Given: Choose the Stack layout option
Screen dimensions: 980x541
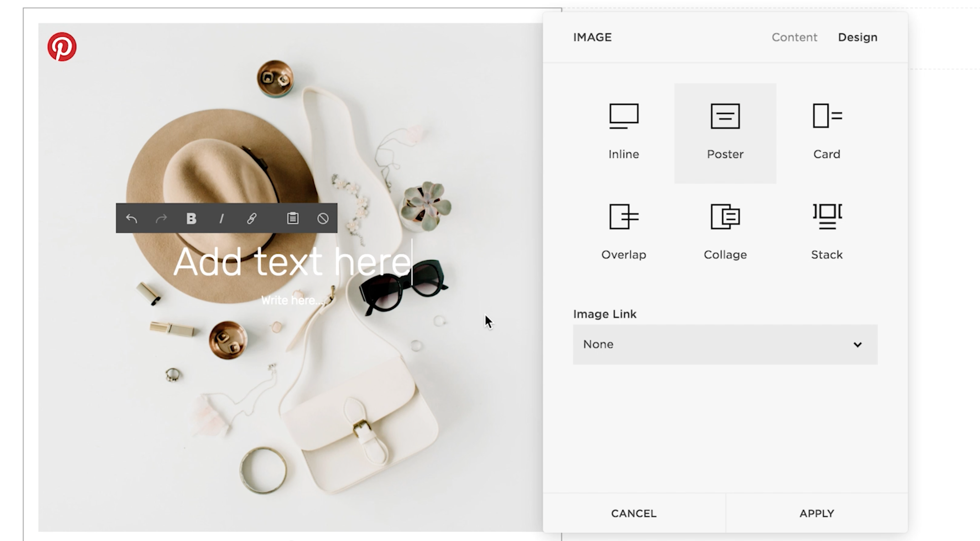Looking at the screenshot, I should (826, 232).
